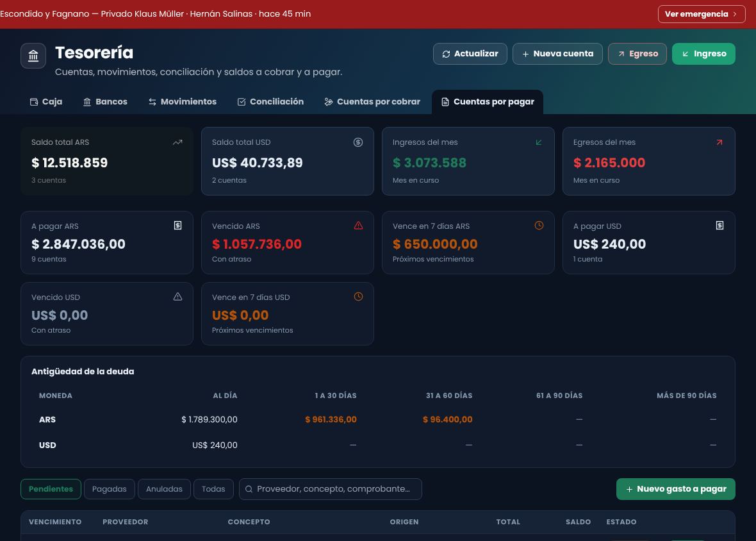Click the $ 961.336,00 aging amount
Viewport: 756px width, 541px height.
[x=331, y=419]
